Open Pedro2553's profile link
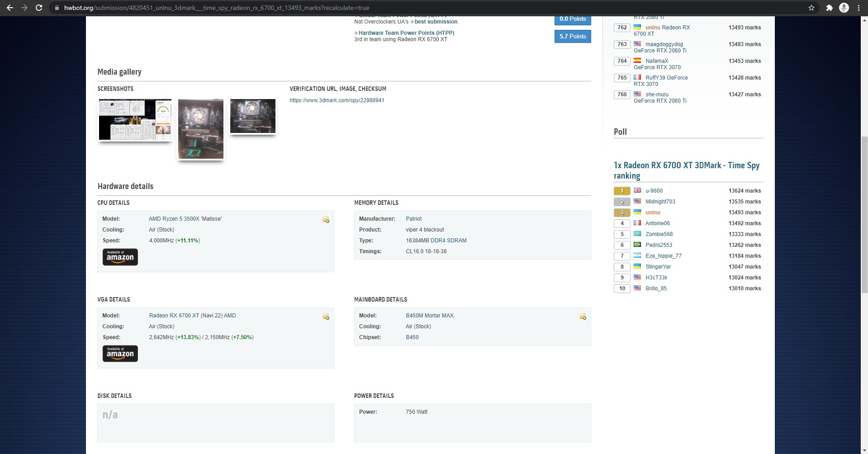Image resolution: width=868 pixels, height=454 pixels. click(x=659, y=245)
